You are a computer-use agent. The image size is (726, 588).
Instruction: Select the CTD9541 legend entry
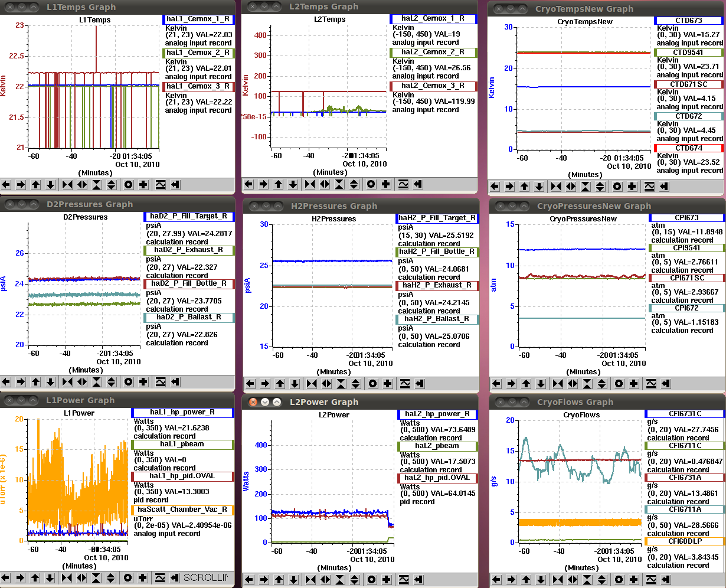click(689, 53)
